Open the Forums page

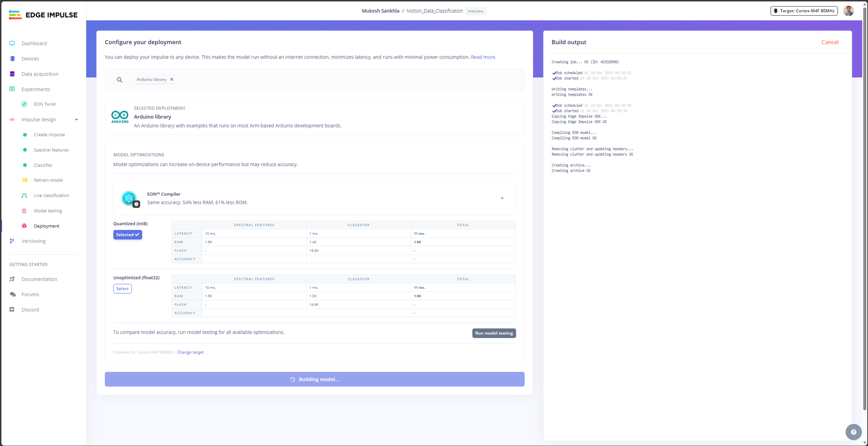click(30, 294)
